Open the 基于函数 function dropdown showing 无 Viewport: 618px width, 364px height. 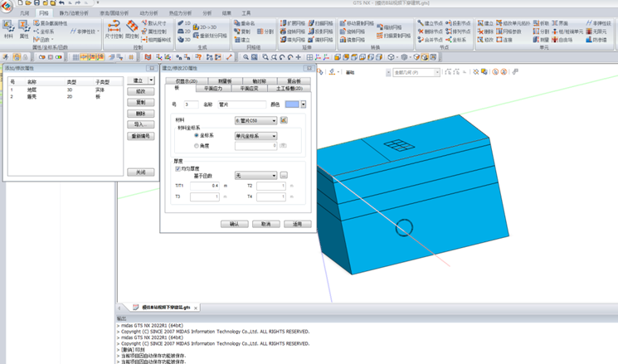(x=255, y=175)
